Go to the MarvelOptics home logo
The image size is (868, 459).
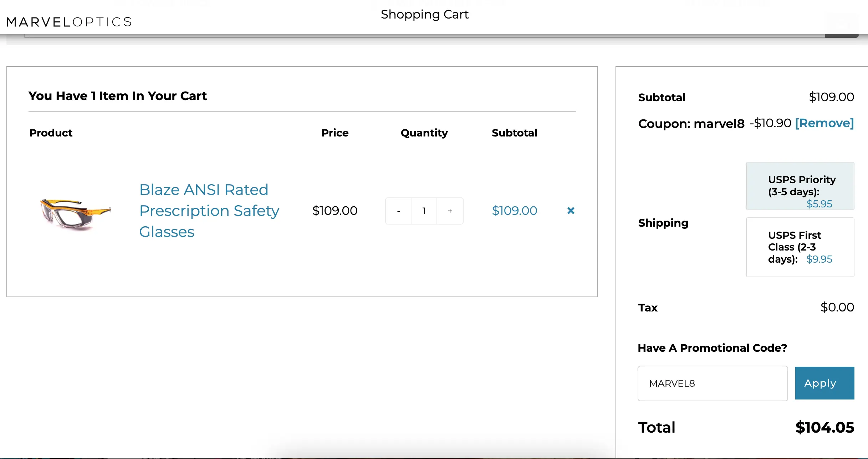(x=69, y=22)
